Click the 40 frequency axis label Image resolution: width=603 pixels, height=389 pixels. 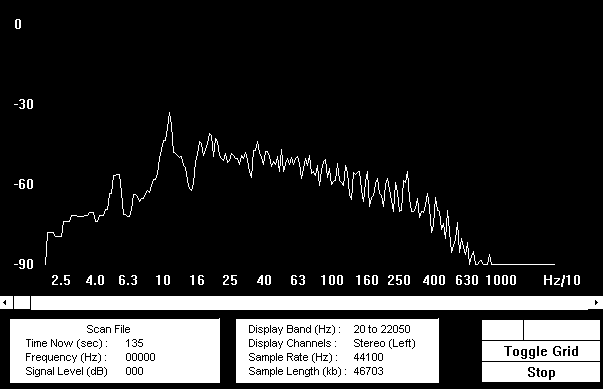[264, 280]
